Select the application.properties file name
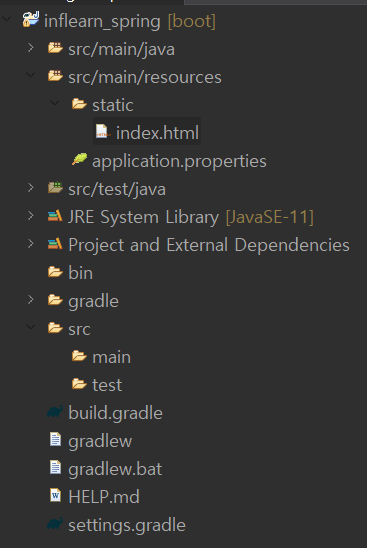The width and height of the screenshot is (367, 548). click(x=179, y=161)
